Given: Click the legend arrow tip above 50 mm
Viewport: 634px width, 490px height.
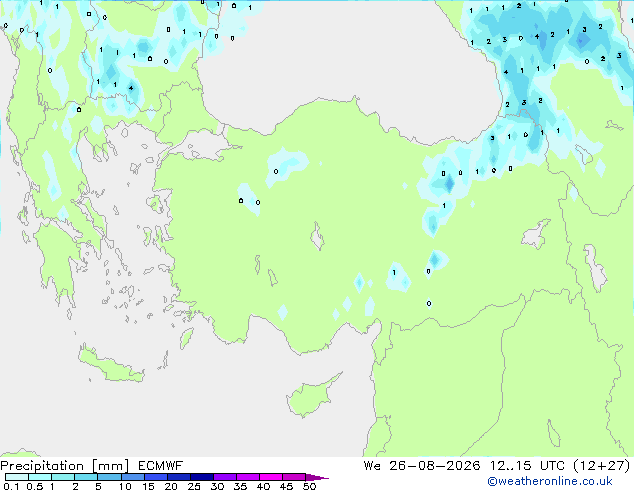Looking at the screenshot, I should pos(317,477).
